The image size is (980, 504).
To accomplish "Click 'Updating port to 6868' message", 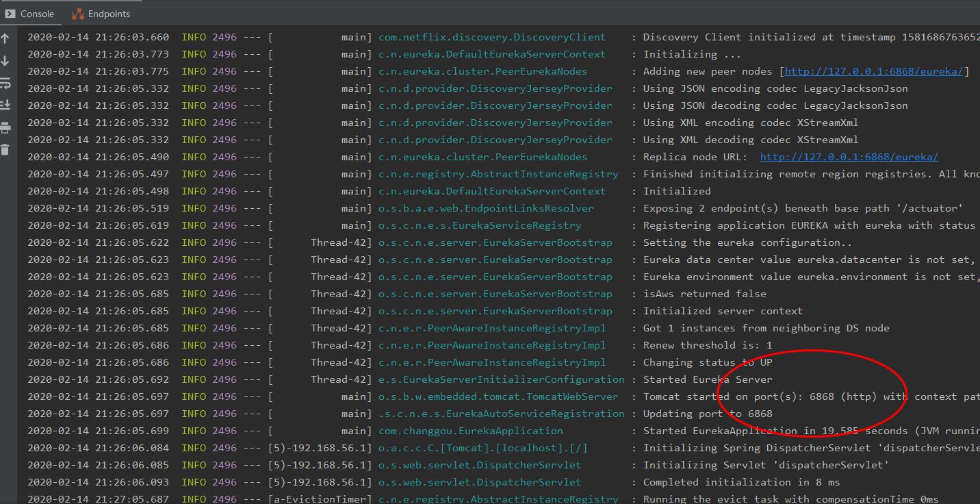I will click(707, 414).
